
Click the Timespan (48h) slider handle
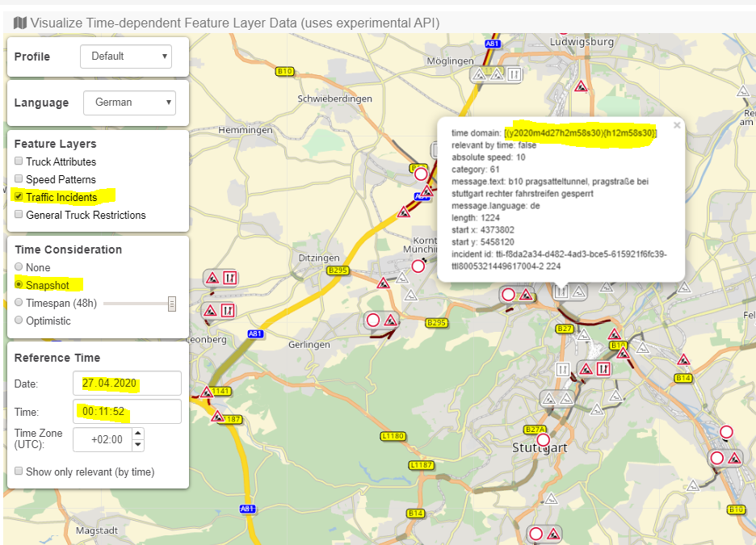(x=172, y=304)
